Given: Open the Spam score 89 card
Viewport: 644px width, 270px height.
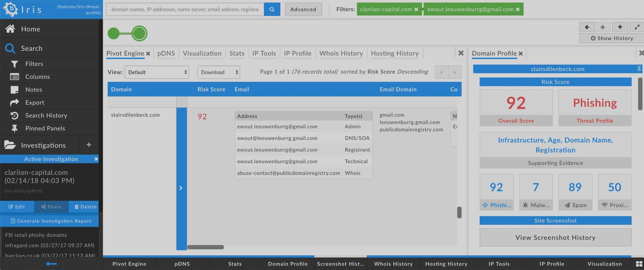Looking at the screenshot, I should pyautogui.click(x=575, y=192).
